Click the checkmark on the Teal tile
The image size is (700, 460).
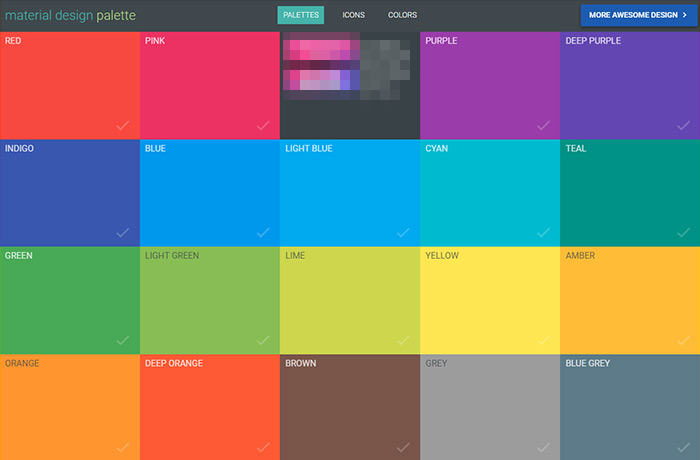tap(683, 233)
